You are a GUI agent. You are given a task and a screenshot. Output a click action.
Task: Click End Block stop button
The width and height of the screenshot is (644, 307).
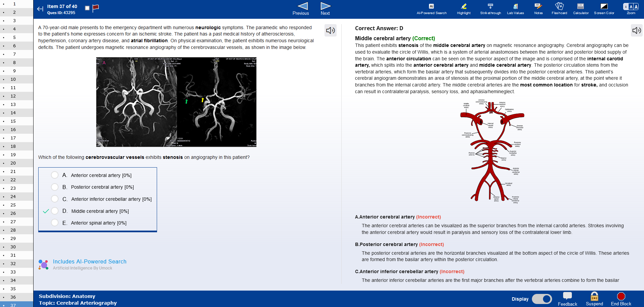[x=621, y=299]
